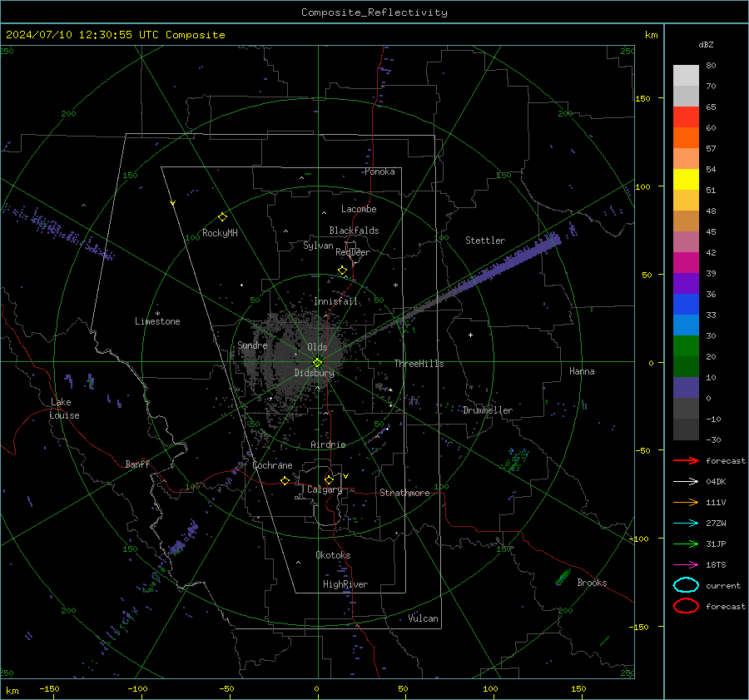Image resolution: width=749 pixels, height=700 pixels.
Task: Click the Okotoks town label
Action: point(334,555)
